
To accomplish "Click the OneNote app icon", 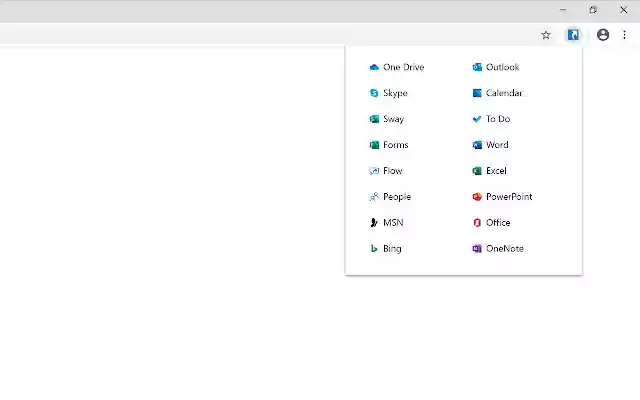I will (x=477, y=249).
